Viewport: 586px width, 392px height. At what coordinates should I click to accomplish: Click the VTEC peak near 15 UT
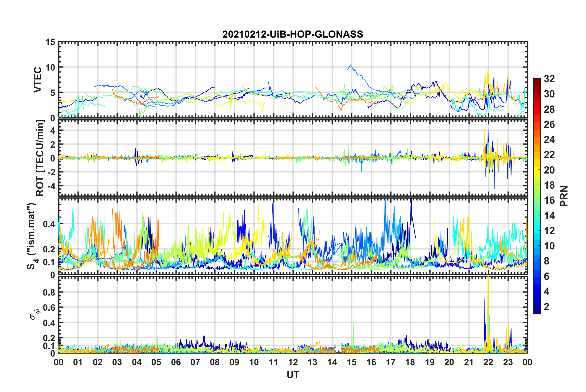350,65
